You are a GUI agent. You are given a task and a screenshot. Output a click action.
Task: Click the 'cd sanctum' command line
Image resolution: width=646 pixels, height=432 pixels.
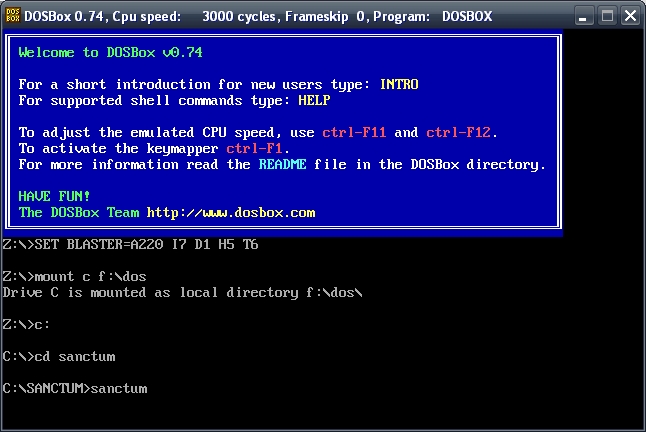coord(59,357)
